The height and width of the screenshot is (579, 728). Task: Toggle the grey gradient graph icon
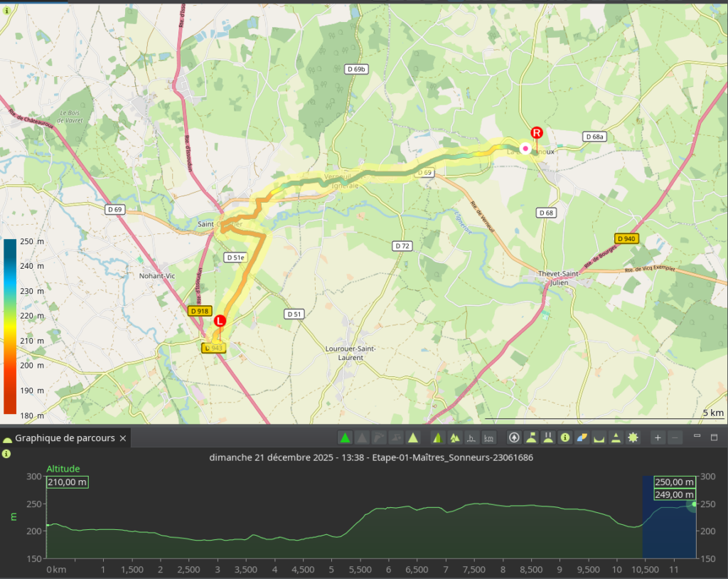tap(396, 437)
